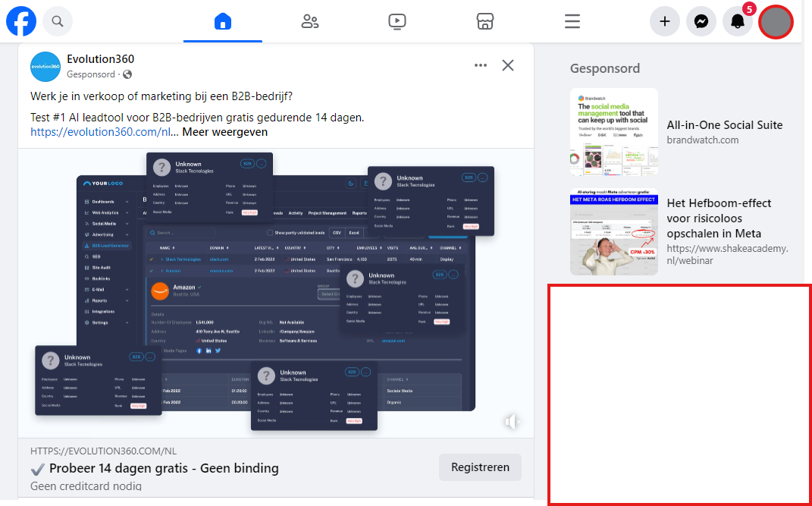The image size is (812, 506).
Task: Unmute the Evolution360 ad video
Action: [513, 422]
